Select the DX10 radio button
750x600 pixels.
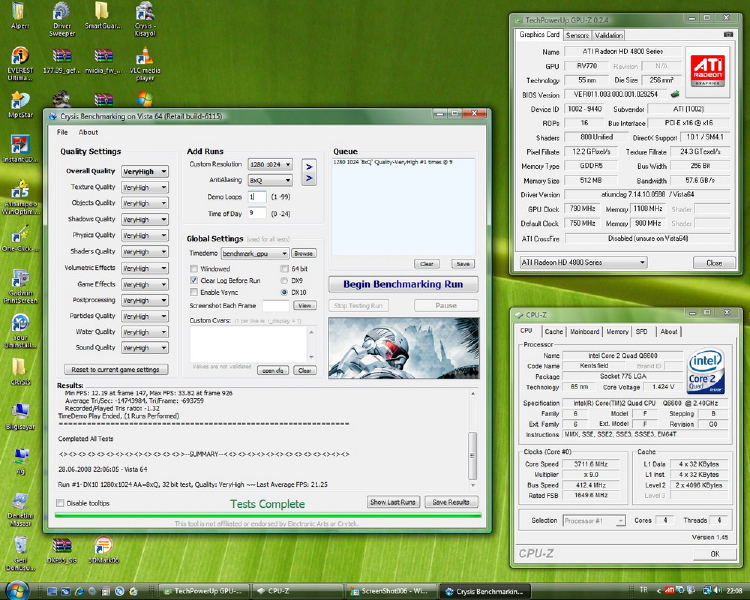tap(284, 292)
